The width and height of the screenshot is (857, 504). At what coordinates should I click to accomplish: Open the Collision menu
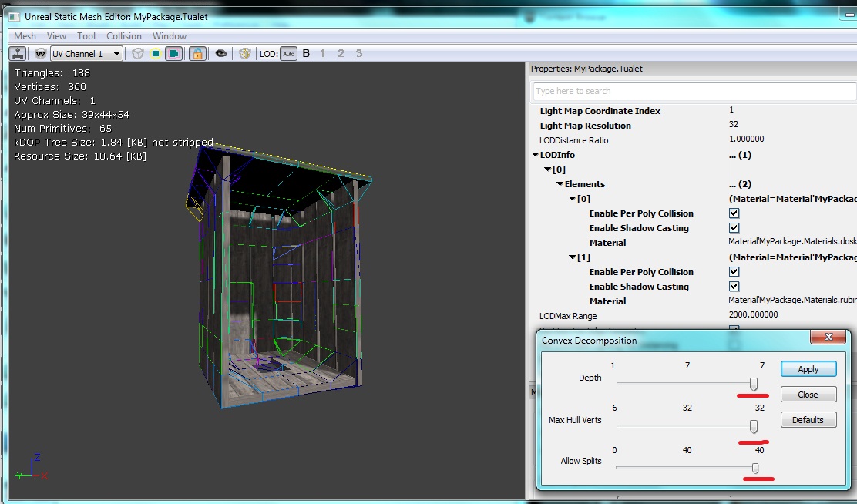123,36
